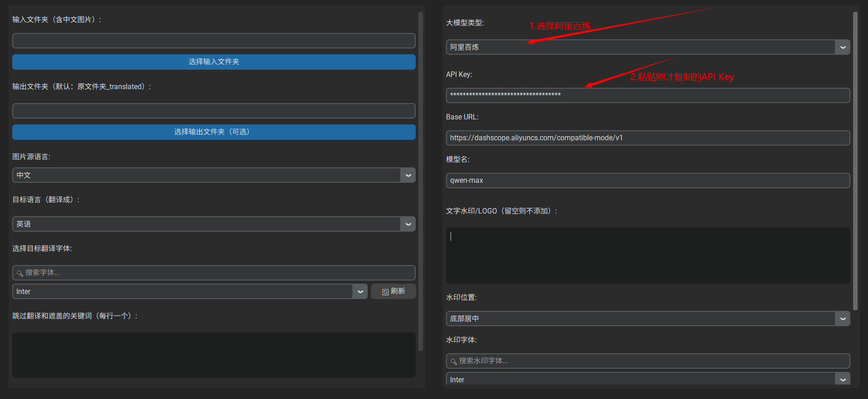Click the search icon in 搜索字体 field
Screen dimensions: 868x399
click(20, 273)
